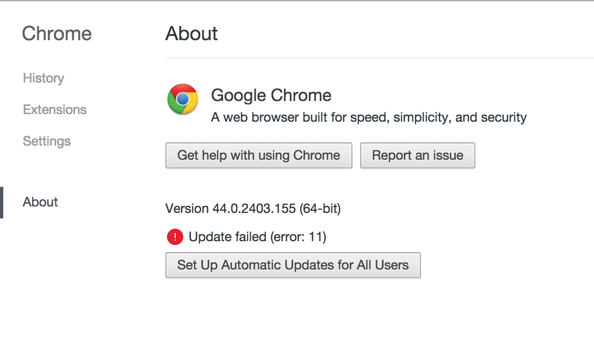The height and width of the screenshot is (364, 594).
Task: Click the Report an issue button
Action: [417, 155]
